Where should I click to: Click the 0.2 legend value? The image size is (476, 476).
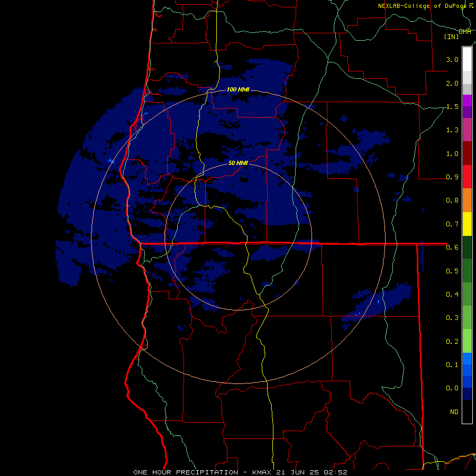pyautogui.click(x=452, y=341)
